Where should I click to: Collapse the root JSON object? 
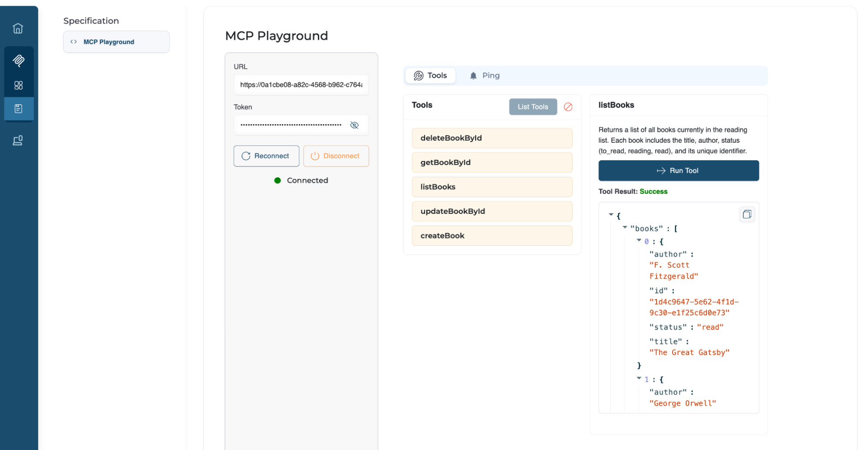tap(611, 215)
